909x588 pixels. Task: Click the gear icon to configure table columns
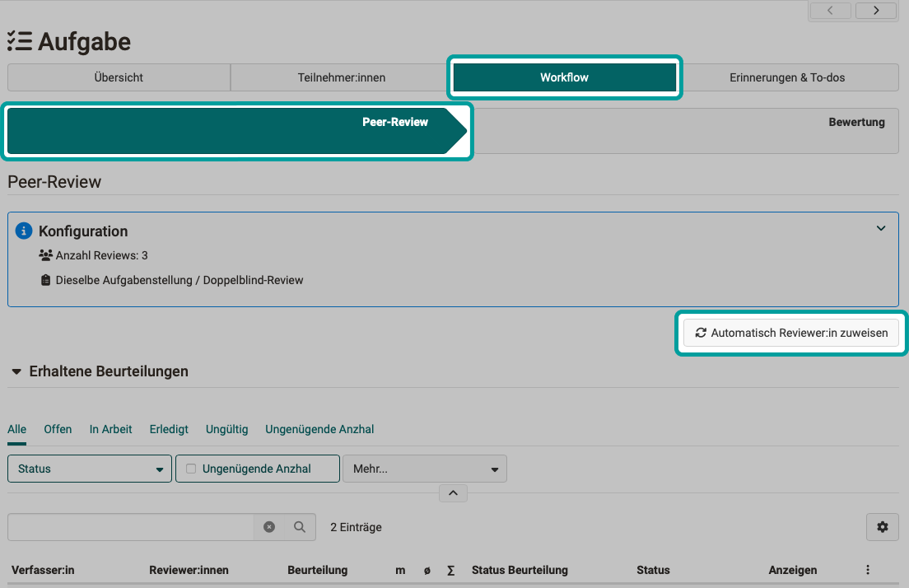tap(882, 526)
